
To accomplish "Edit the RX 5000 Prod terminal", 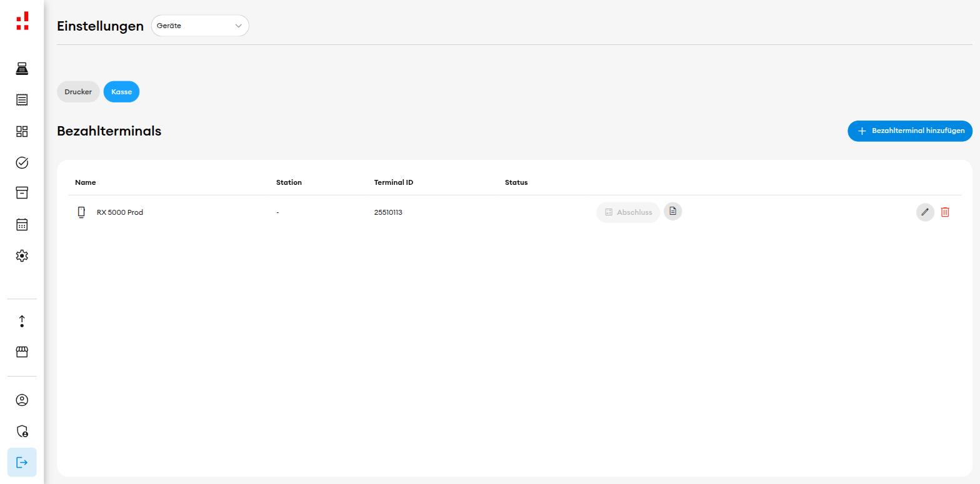I will [925, 212].
